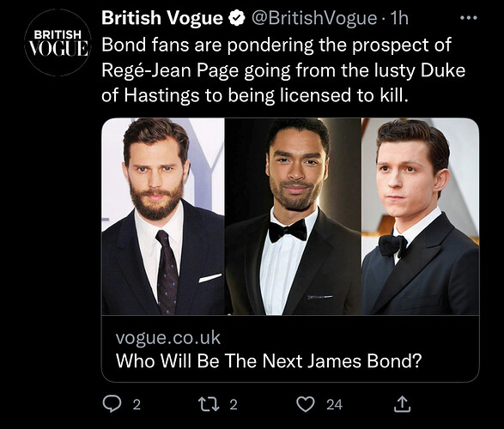Click the right photo of young man in tuxedo

420,216
